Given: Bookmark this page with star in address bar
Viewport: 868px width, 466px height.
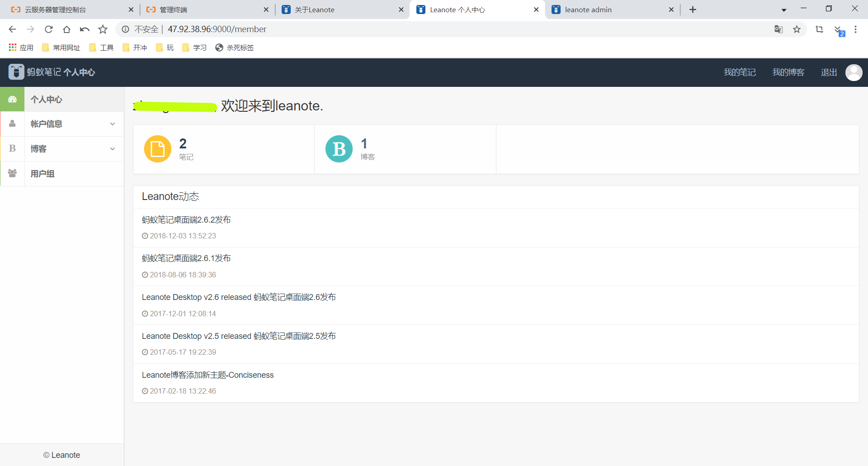Looking at the screenshot, I should pyautogui.click(x=797, y=29).
